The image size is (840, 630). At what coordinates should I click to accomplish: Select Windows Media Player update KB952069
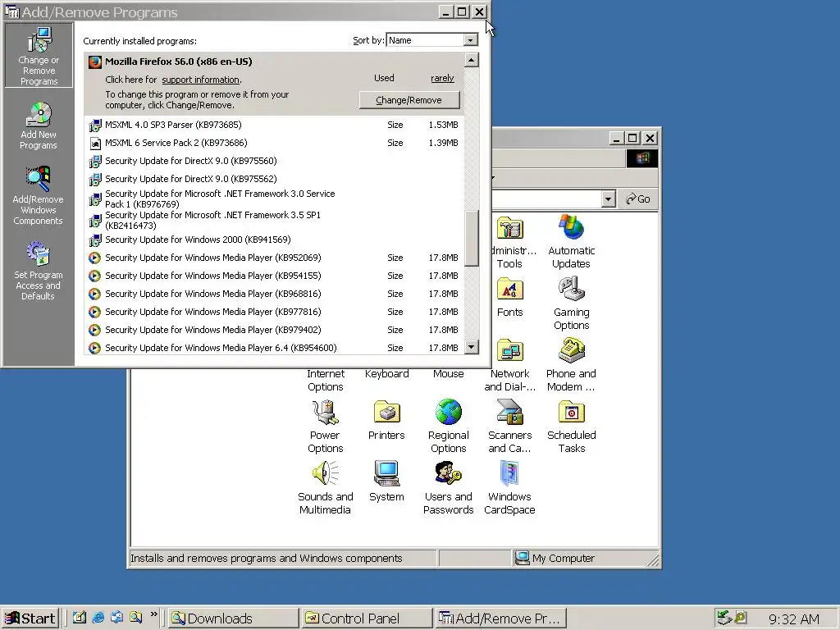pyautogui.click(x=274, y=258)
